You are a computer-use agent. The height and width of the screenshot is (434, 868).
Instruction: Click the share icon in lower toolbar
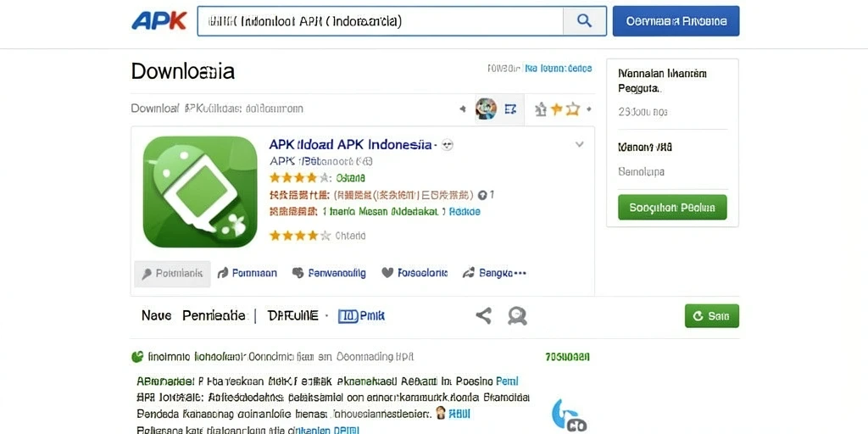(484, 316)
